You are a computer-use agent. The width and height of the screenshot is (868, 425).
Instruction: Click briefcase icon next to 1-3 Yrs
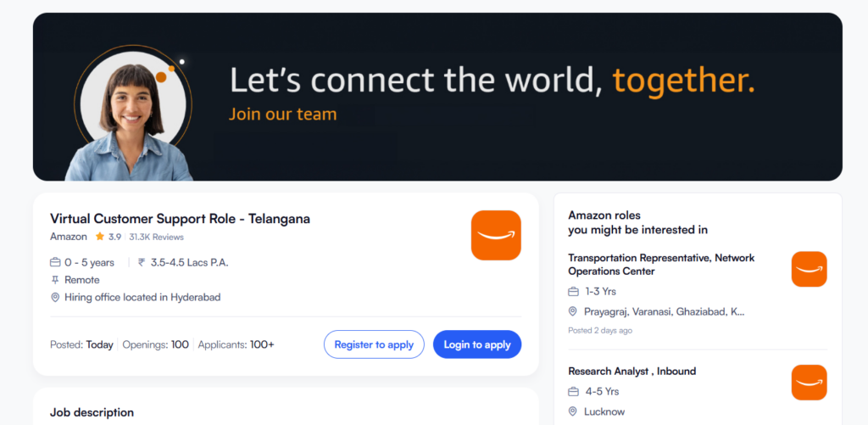(574, 292)
